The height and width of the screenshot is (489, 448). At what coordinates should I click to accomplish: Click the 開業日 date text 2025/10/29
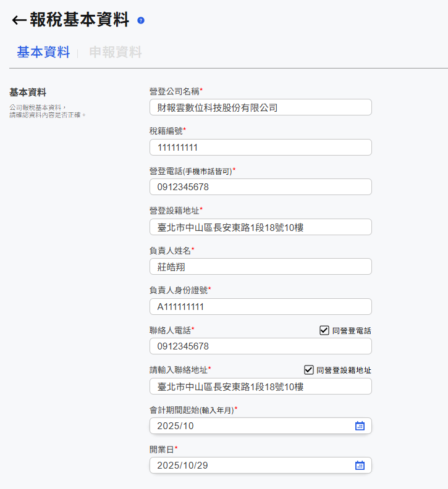click(x=182, y=466)
